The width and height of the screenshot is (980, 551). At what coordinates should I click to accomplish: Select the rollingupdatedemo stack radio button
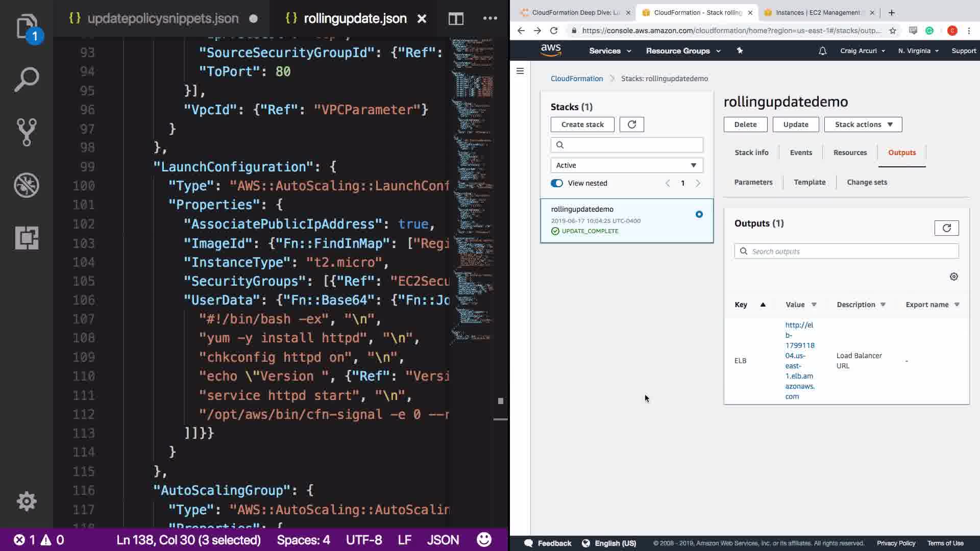[x=699, y=214]
